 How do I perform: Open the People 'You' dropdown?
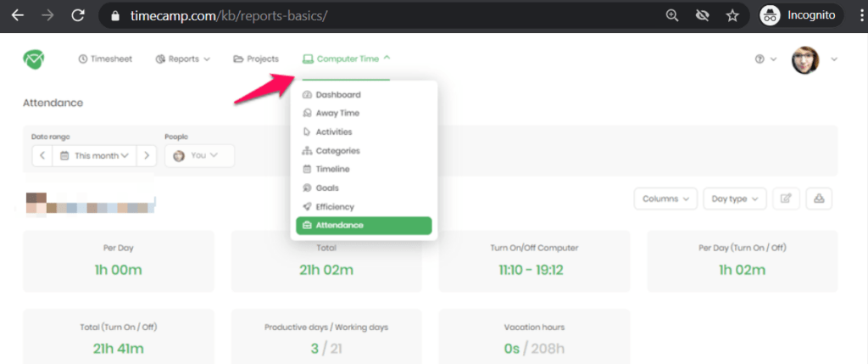(199, 155)
